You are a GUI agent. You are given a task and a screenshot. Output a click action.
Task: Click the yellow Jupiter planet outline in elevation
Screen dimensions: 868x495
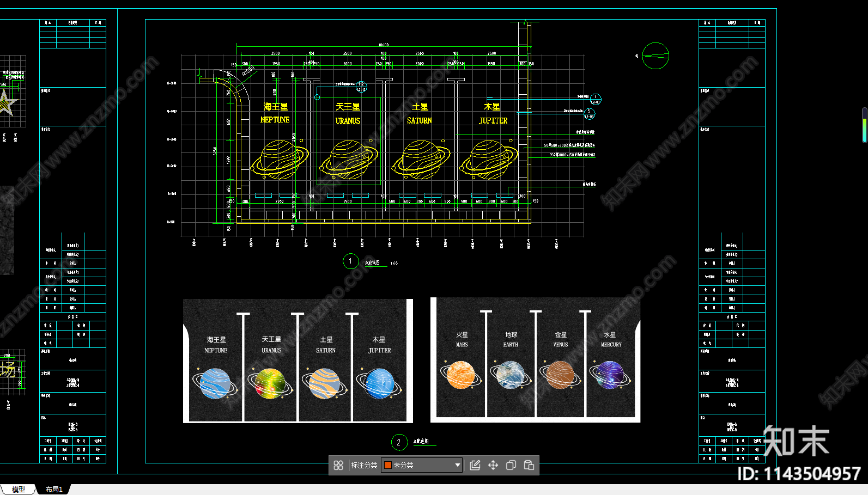[x=489, y=160]
